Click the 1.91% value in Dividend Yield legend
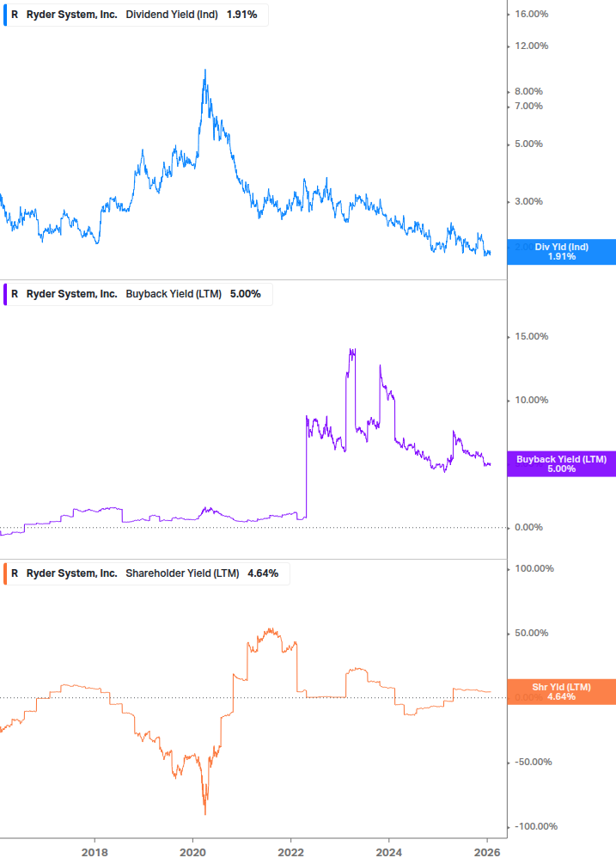The height and width of the screenshot is (864, 616). [x=242, y=15]
